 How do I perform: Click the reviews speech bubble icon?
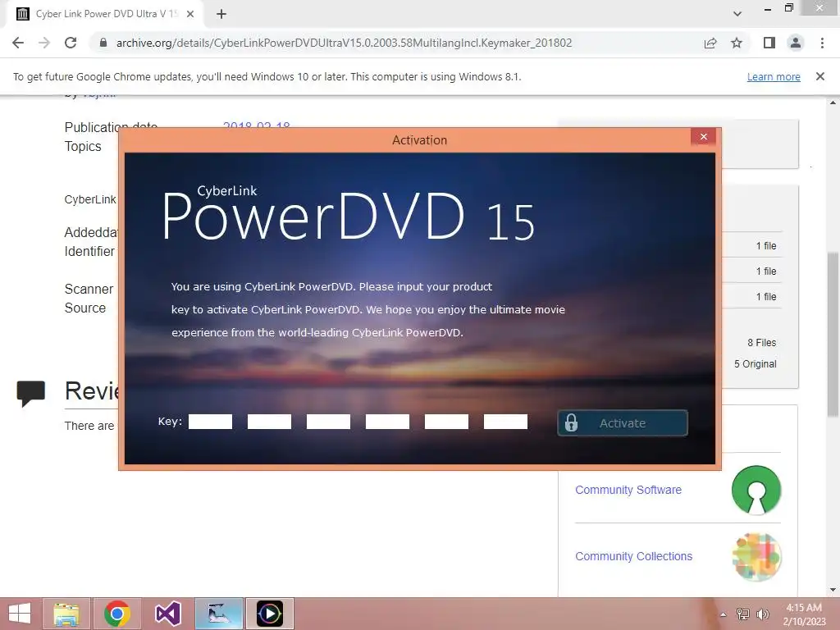click(31, 394)
